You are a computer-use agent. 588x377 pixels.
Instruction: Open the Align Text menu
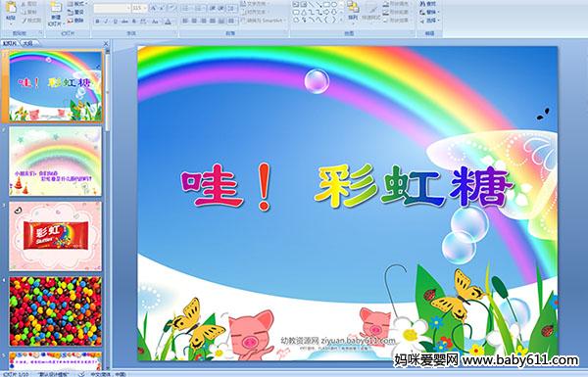[x=255, y=12]
